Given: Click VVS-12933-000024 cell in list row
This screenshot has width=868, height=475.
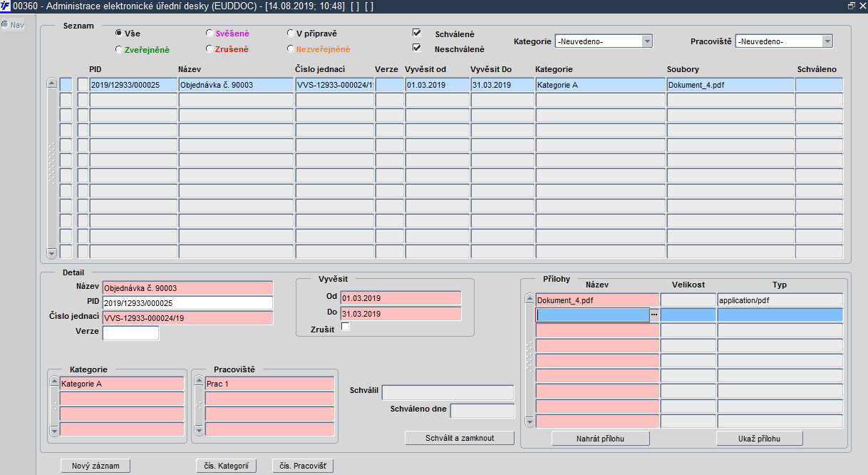Looking at the screenshot, I should (335, 85).
